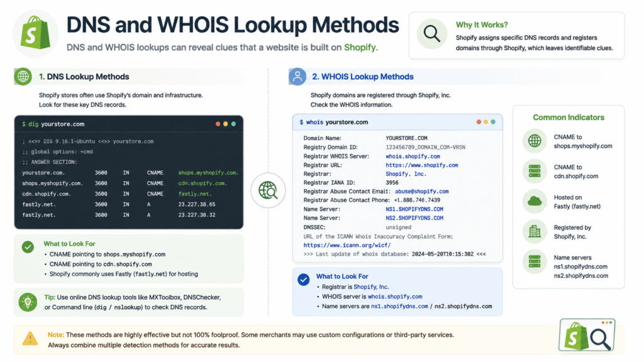This screenshot has width=644, height=362.
Task: Click the red dot in dig terminal
Action: tap(218, 124)
